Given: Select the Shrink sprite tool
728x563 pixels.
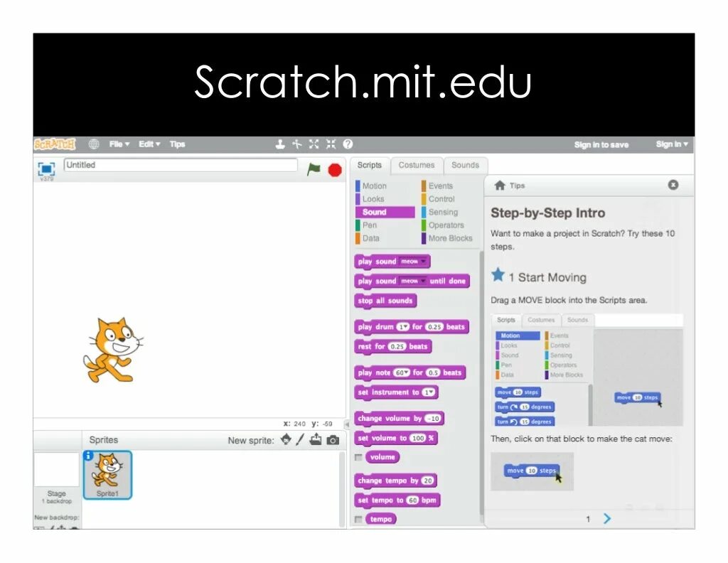Looking at the screenshot, I should (331, 144).
